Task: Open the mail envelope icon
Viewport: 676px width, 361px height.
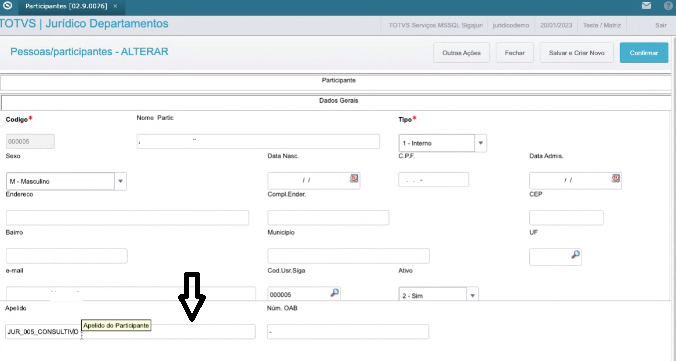Action: (x=646, y=6)
